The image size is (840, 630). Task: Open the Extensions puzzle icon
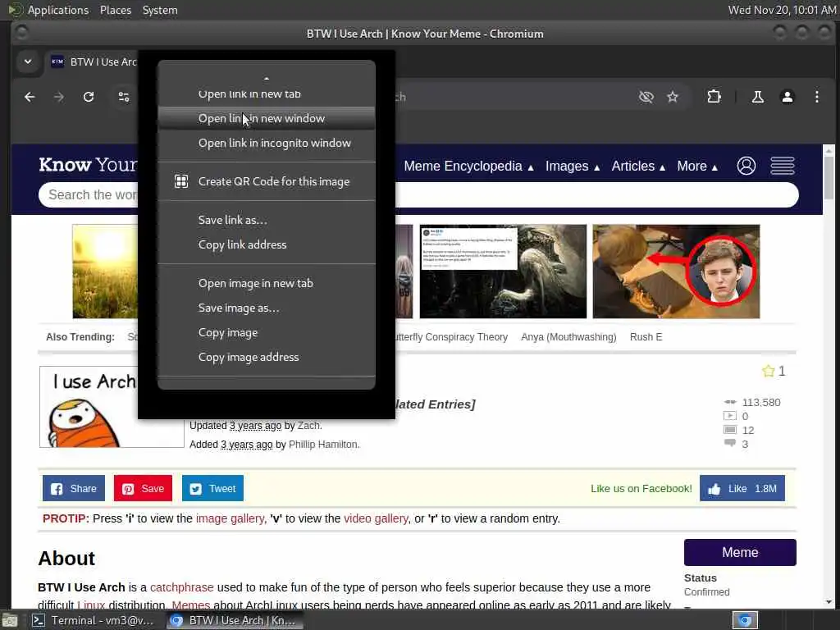click(x=714, y=97)
